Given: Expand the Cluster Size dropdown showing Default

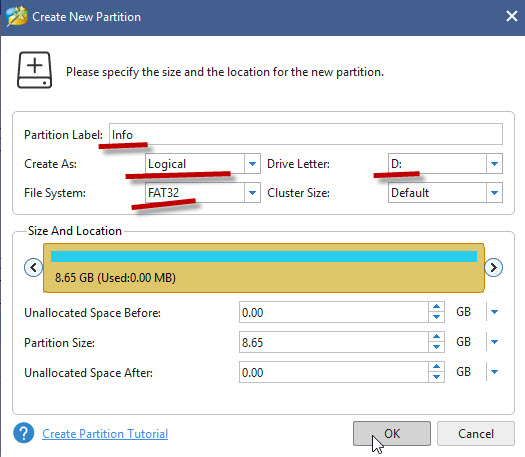Looking at the screenshot, I should coord(445,193).
